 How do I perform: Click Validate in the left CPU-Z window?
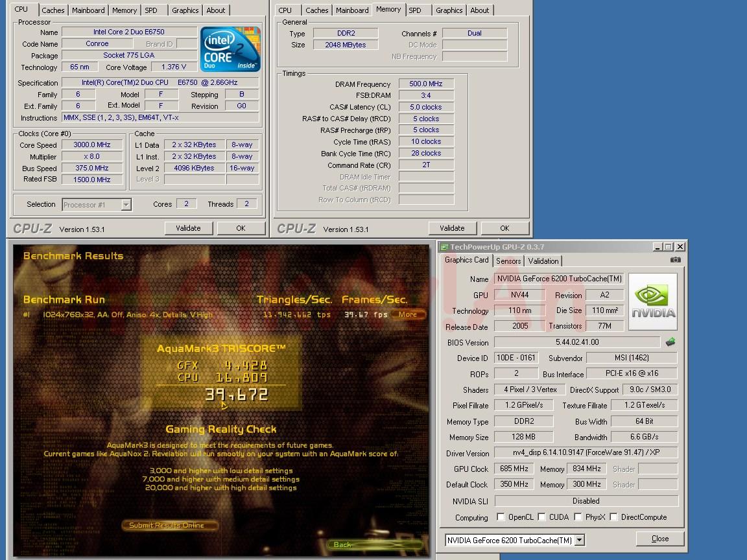click(188, 229)
